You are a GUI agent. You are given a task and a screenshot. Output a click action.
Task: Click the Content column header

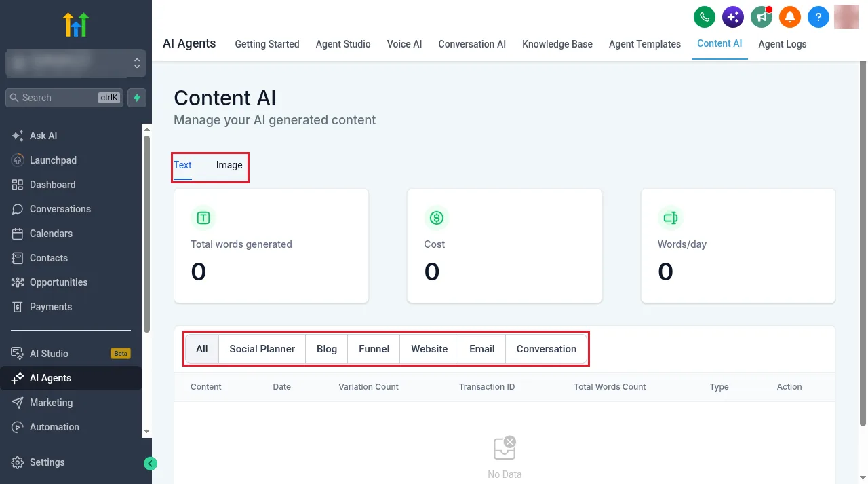click(206, 387)
